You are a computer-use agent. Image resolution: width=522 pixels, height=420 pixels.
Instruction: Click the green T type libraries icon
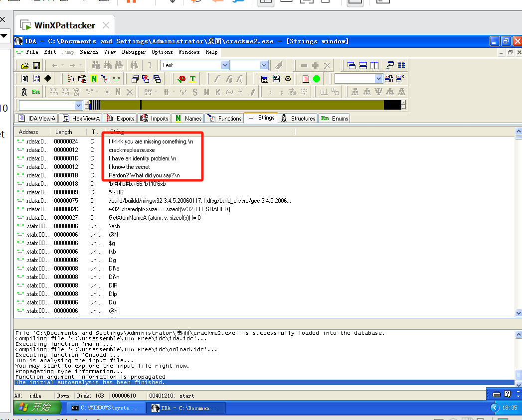point(193,79)
